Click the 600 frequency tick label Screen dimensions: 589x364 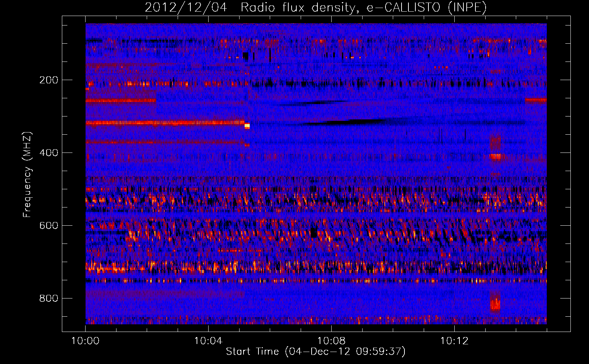[x=49, y=226]
